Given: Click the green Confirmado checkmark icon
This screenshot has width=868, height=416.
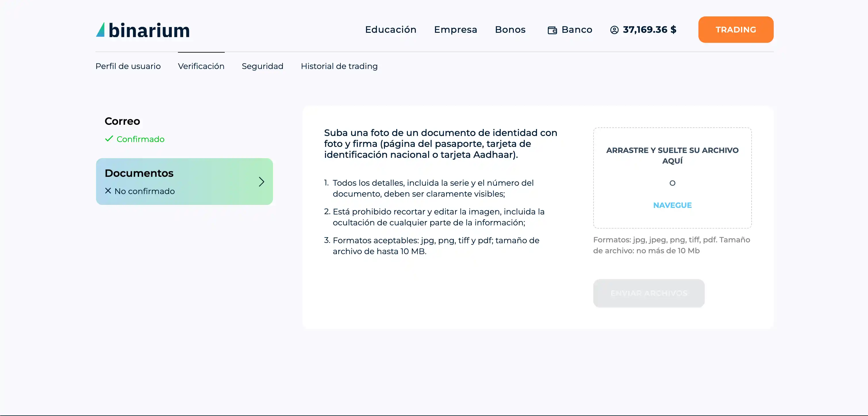Looking at the screenshot, I should 109,139.
